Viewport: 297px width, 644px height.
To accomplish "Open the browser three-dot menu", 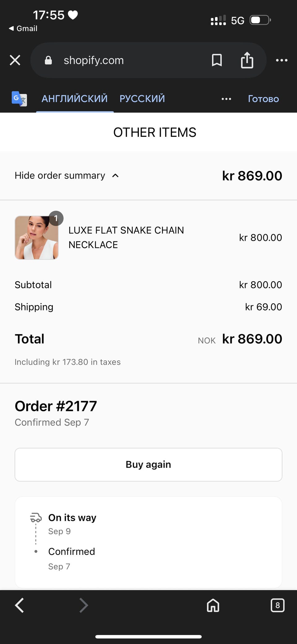I will tap(282, 60).
